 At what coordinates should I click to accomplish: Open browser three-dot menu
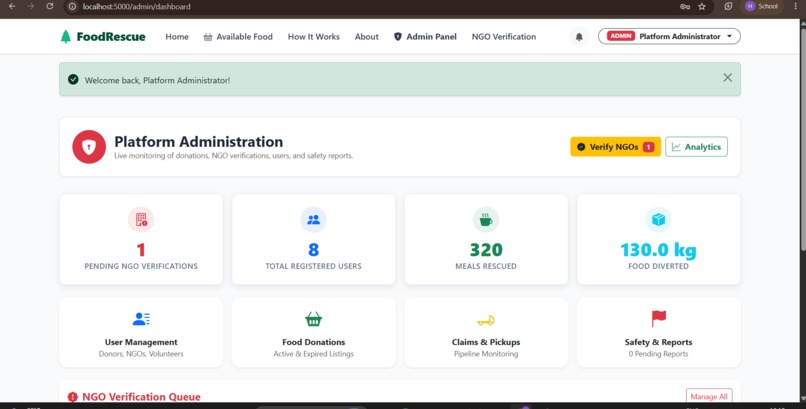pyautogui.click(x=796, y=7)
